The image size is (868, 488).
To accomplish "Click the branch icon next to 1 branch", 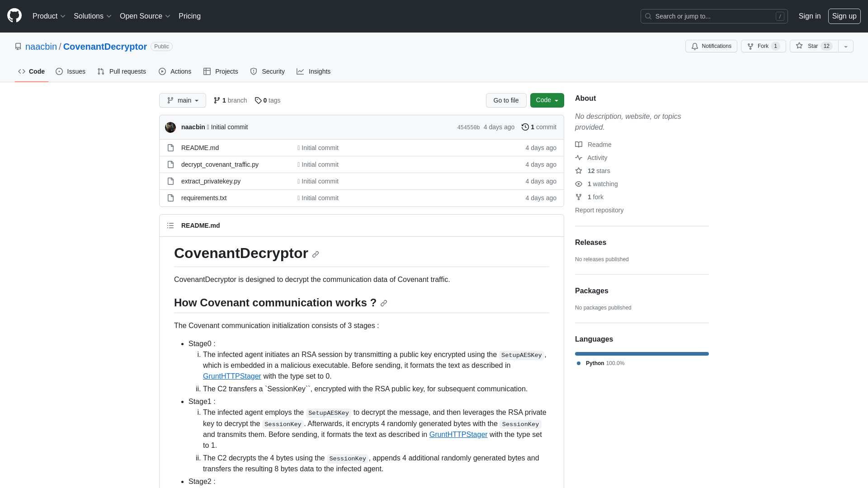I will (217, 100).
